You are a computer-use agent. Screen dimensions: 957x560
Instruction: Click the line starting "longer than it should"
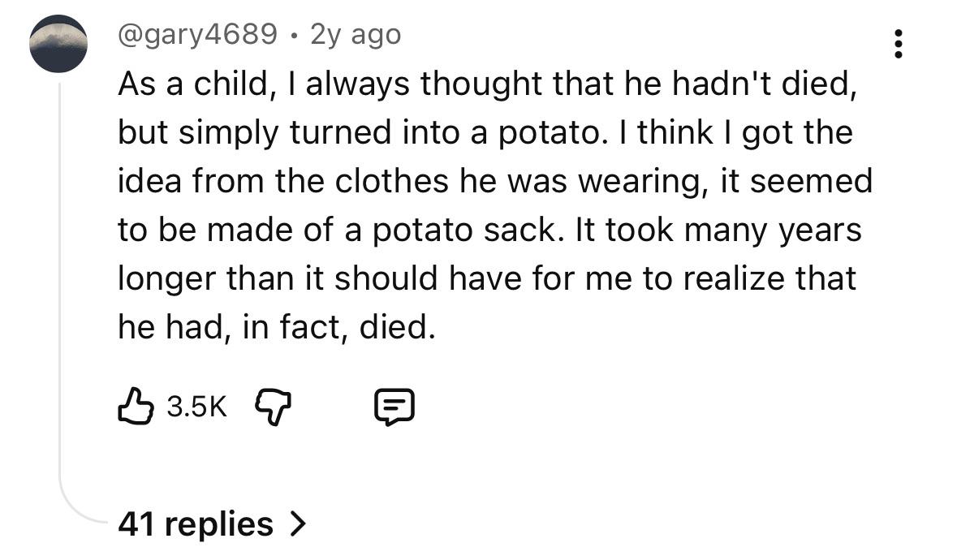tap(487, 278)
